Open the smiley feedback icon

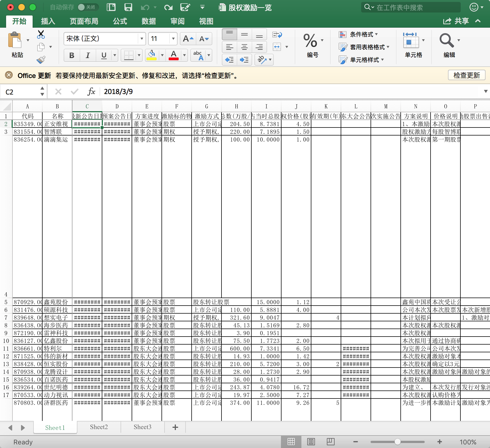[x=474, y=7]
